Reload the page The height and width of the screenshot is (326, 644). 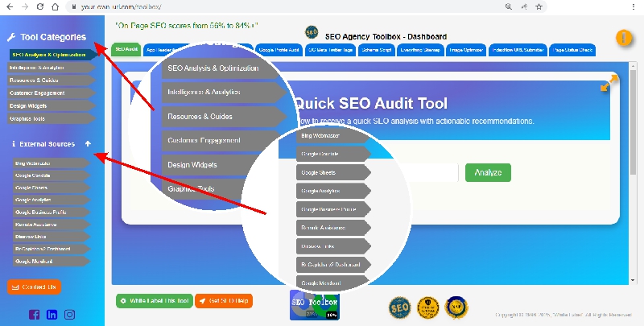click(40, 6)
